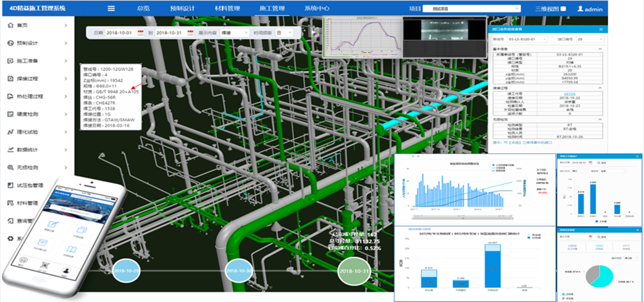
Task: Switch to the 材料管理 top tab
Action: pos(226,9)
